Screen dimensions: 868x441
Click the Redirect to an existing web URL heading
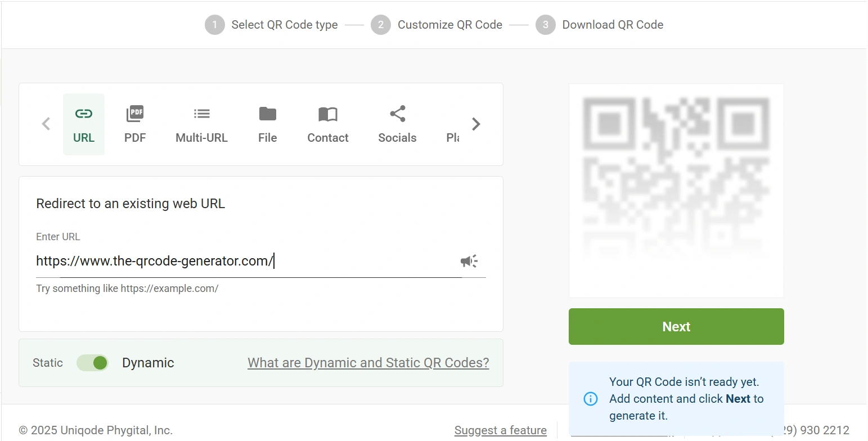click(131, 204)
